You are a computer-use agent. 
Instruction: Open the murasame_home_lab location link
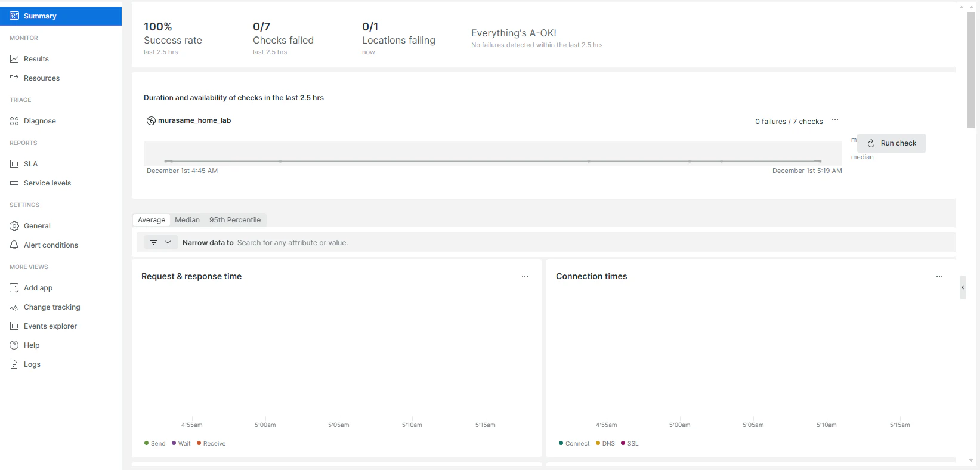pyautogui.click(x=194, y=120)
